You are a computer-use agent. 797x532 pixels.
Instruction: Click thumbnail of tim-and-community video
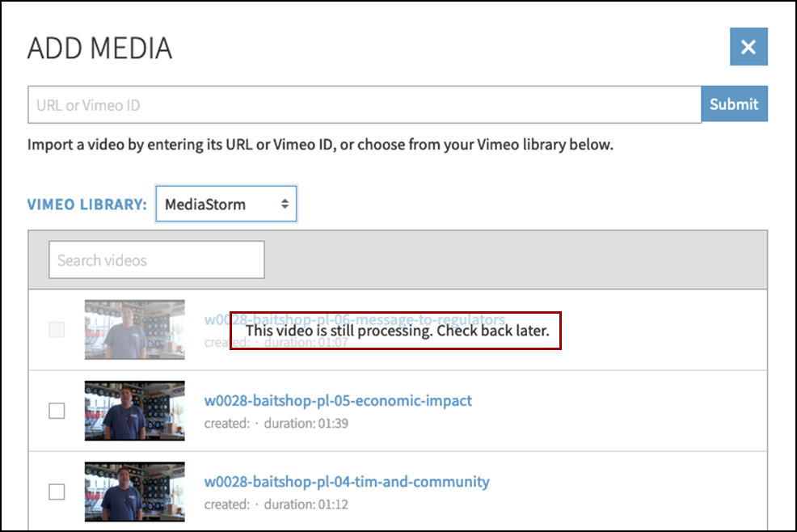pos(134,492)
